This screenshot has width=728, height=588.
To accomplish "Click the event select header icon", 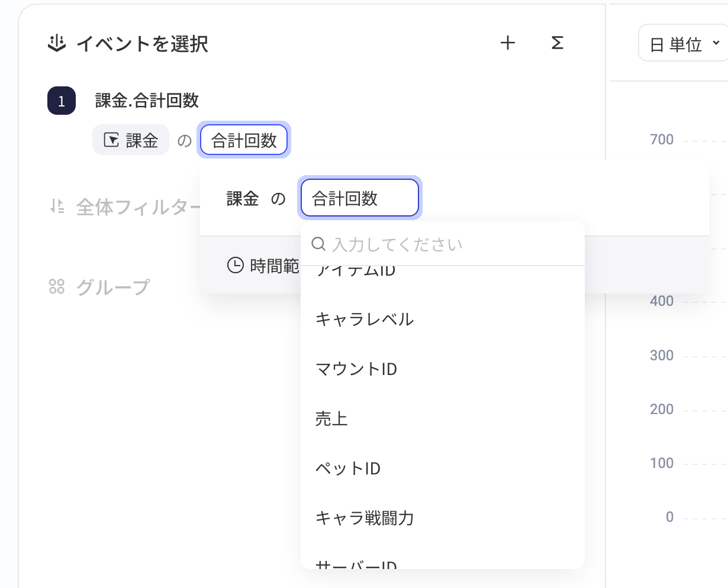I will click(x=56, y=44).
